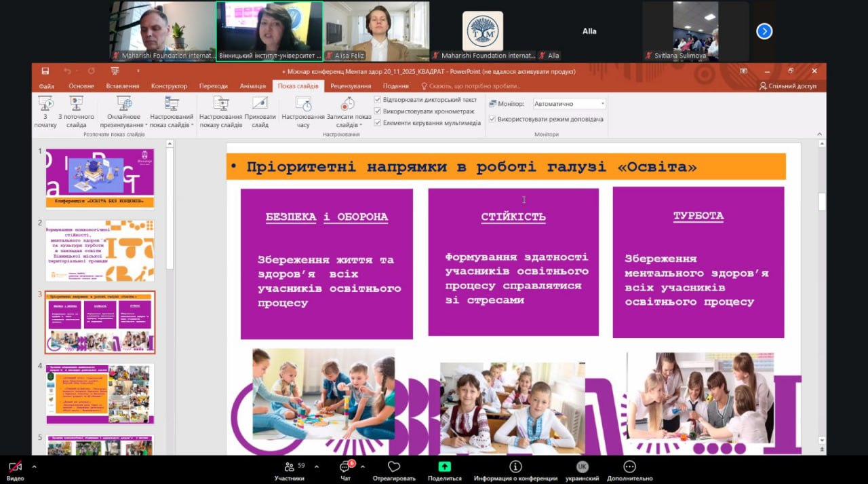868x484 pixels.
Task: Disable Використовувати режим доповідача checkbox
Action: click(x=492, y=119)
